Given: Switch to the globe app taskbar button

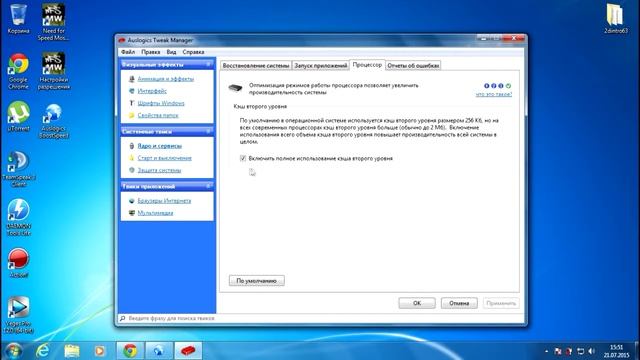Looking at the screenshot, I should tap(159, 351).
